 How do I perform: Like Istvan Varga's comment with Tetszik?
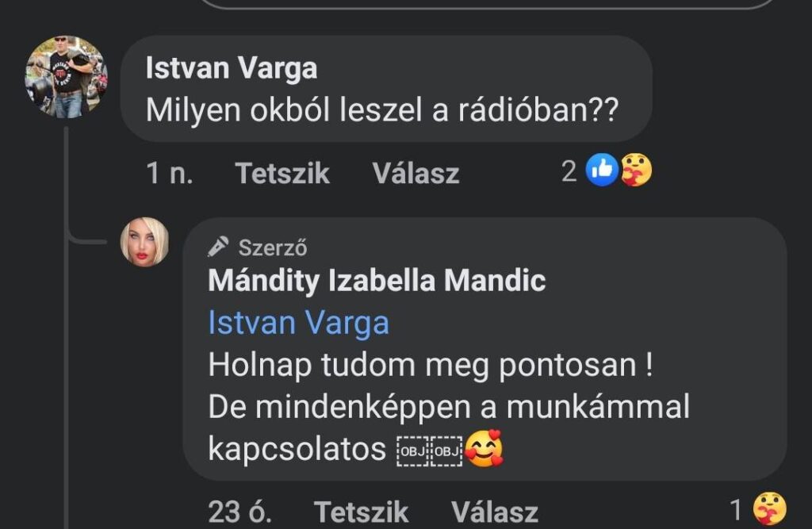[282, 173]
